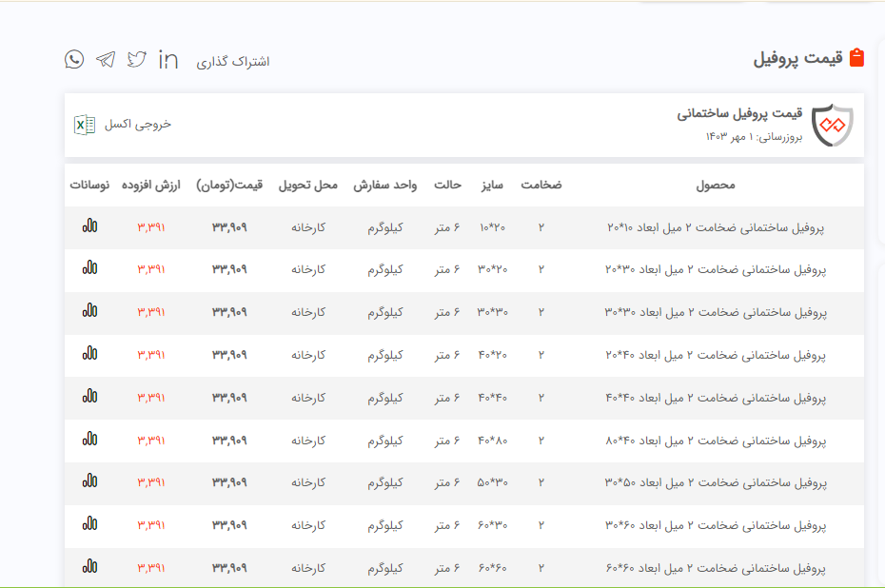This screenshot has width=885, height=588.
Task: Share page via Telegram icon
Action: pos(106,59)
